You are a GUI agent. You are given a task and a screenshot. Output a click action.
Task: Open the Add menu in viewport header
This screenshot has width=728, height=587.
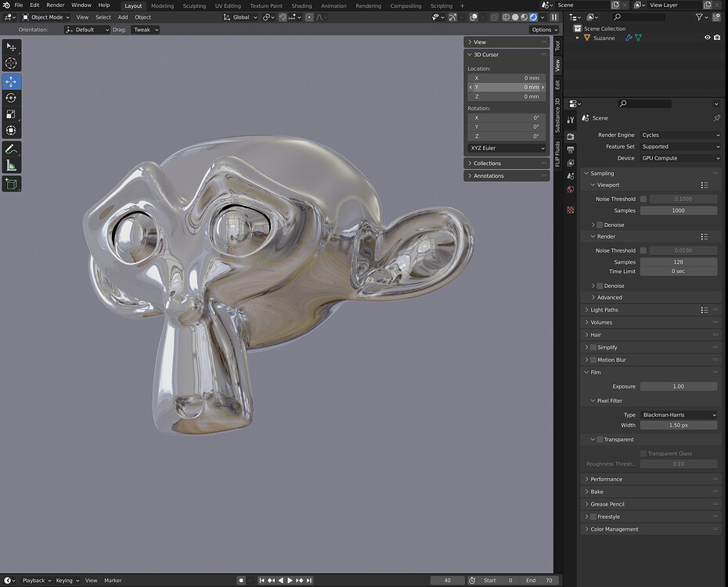(x=123, y=17)
